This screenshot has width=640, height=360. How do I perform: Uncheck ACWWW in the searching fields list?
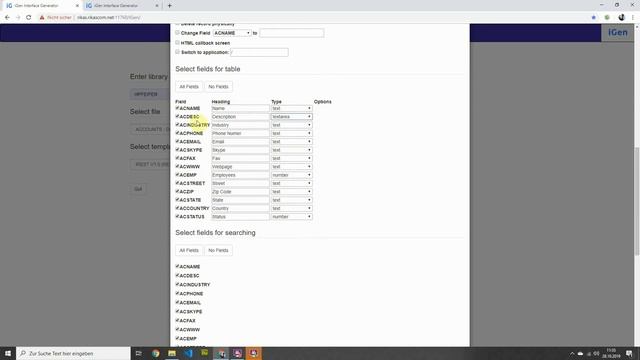[177, 329]
